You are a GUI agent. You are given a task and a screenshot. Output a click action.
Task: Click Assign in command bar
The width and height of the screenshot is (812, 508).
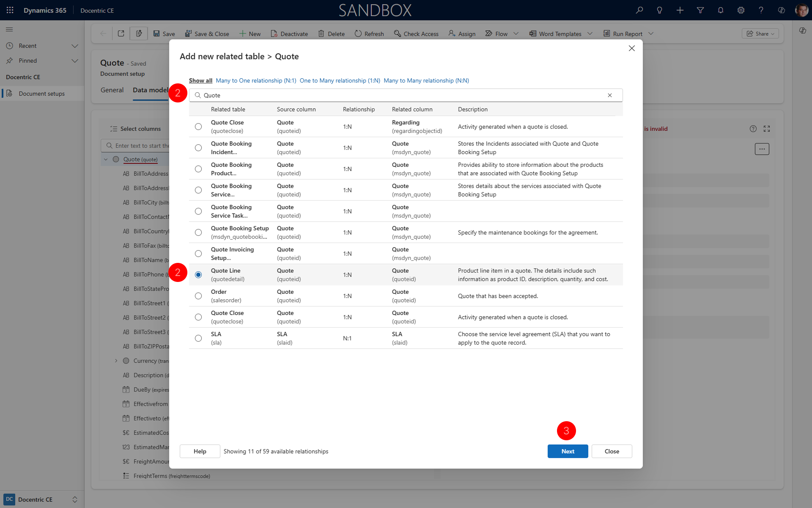click(x=462, y=33)
